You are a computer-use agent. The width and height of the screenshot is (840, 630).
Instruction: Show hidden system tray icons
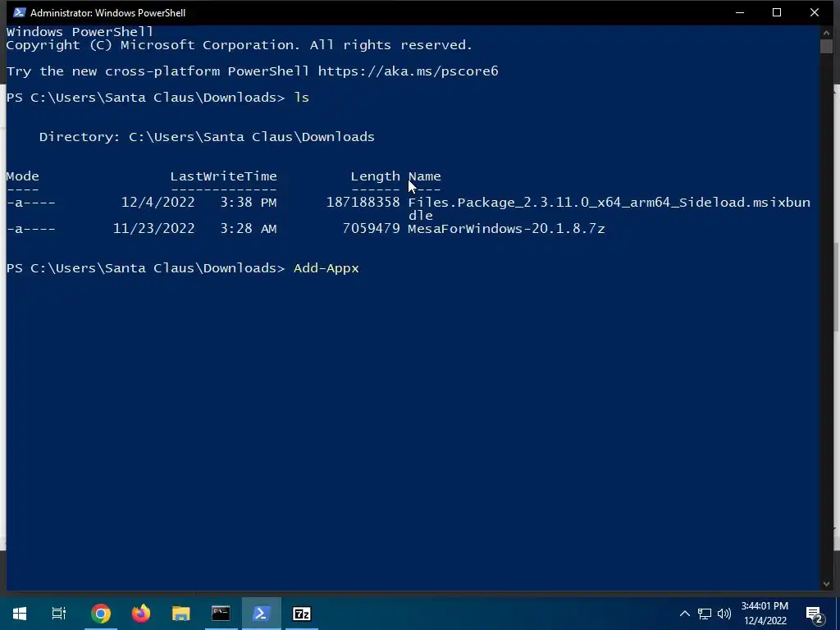click(x=685, y=614)
